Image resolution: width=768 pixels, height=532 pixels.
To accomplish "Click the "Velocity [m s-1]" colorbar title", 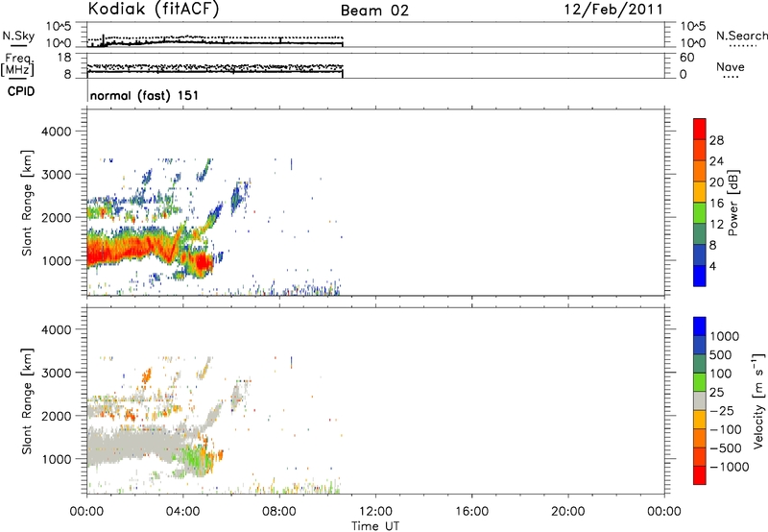I will coord(758,400).
